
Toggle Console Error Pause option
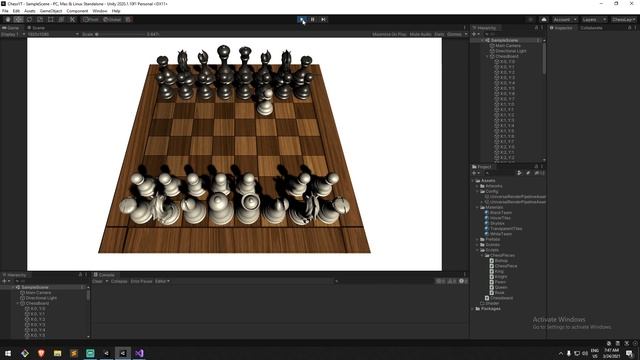click(141, 281)
